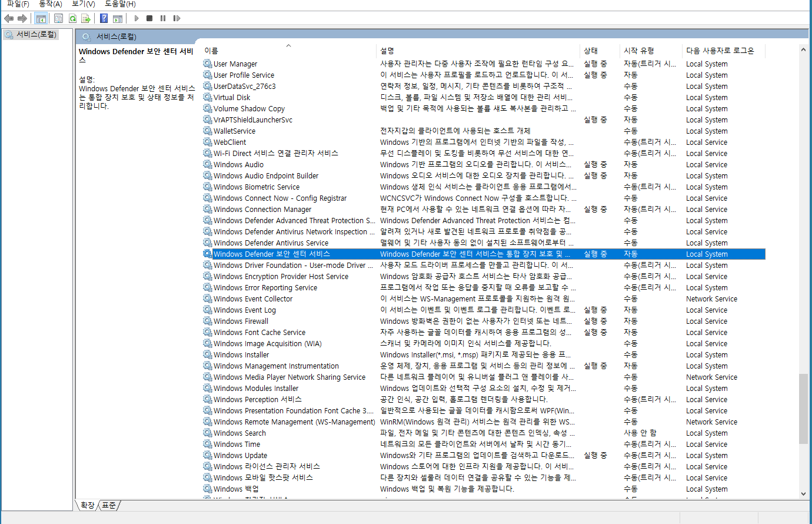Select the Windows 모바일 핫스팟 서비스 row
Image resolution: width=812 pixels, height=524 pixels.
click(x=484, y=477)
